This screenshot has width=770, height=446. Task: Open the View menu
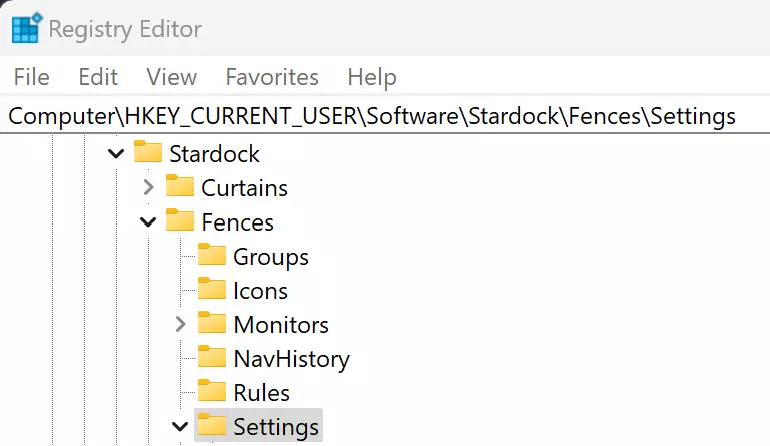pyautogui.click(x=171, y=77)
